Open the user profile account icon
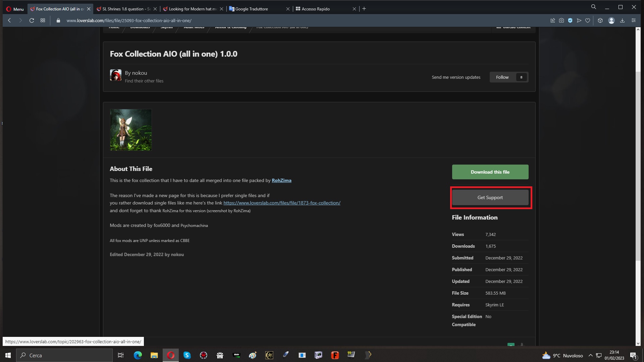 [x=611, y=20]
